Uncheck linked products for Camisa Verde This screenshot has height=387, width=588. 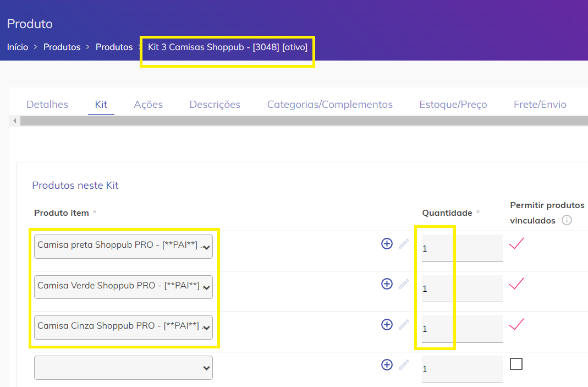click(516, 284)
